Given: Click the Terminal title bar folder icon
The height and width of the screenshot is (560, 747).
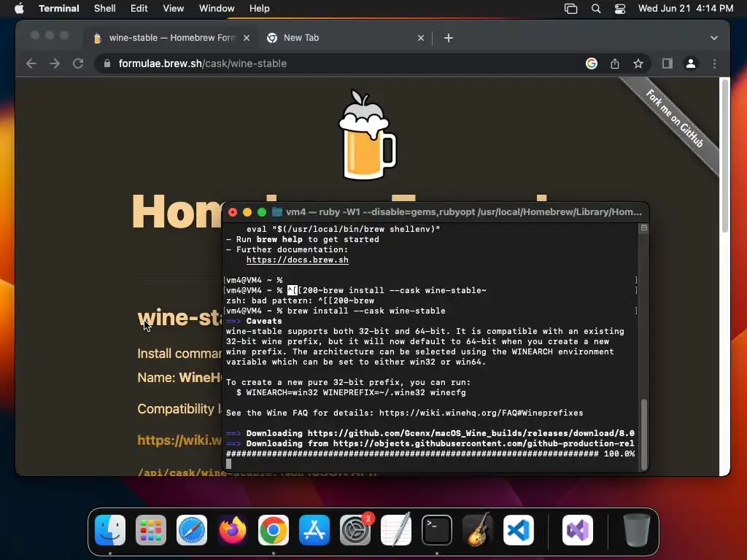Looking at the screenshot, I should [x=276, y=212].
